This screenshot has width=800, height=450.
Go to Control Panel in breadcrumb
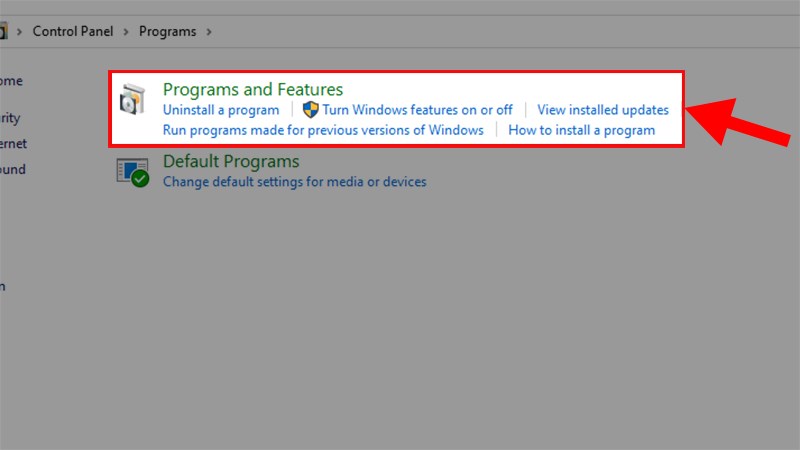(73, 31)
